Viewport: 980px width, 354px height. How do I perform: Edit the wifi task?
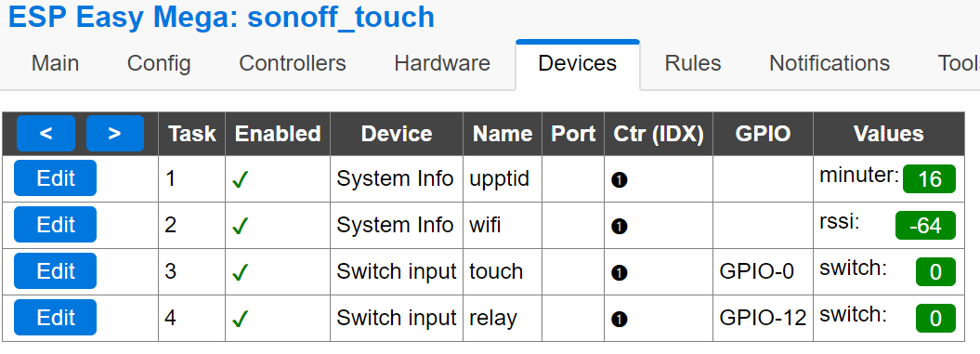coord(55,225)
